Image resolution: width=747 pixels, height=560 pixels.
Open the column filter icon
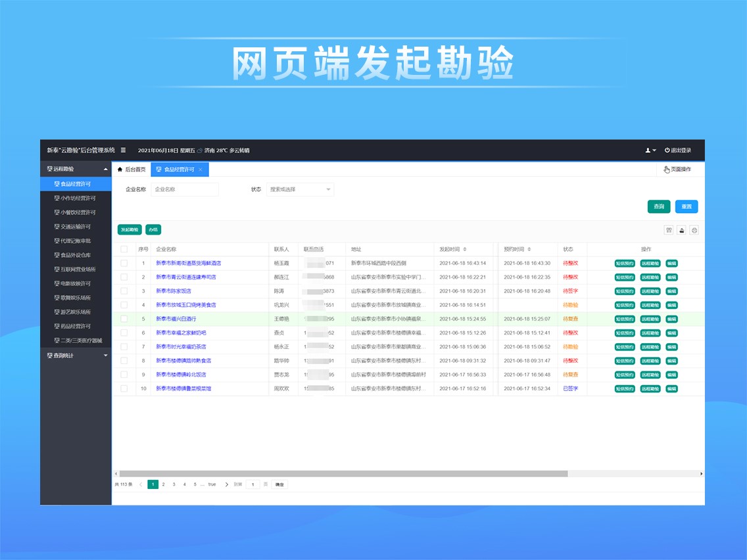[x=669, y=230]
